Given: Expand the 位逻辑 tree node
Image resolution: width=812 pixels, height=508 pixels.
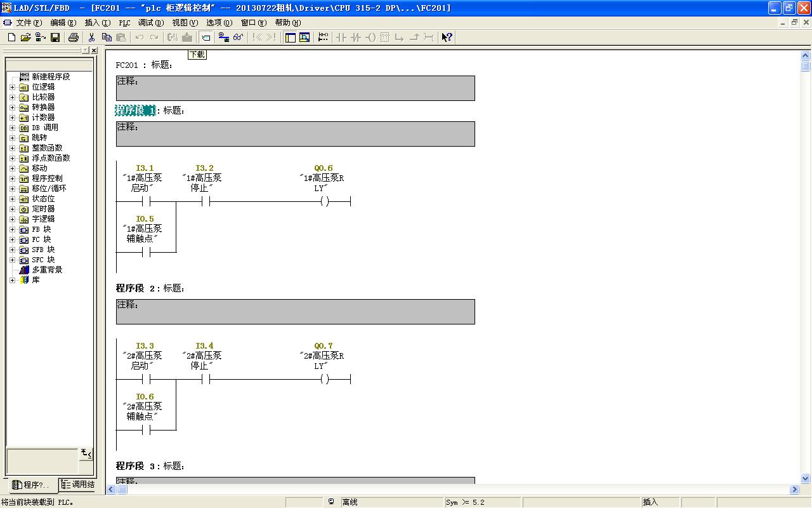Looking at the screenshot, I should [12, 87].
